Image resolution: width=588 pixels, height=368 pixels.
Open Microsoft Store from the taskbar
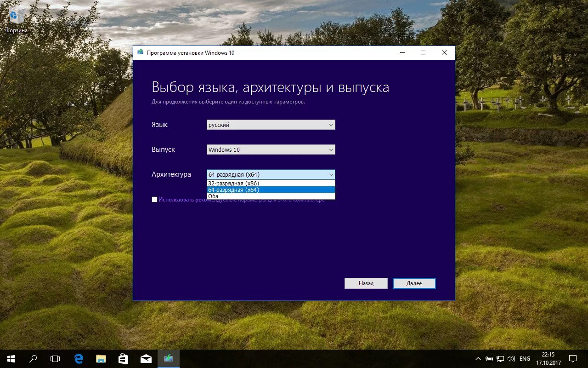click(123, 359)
